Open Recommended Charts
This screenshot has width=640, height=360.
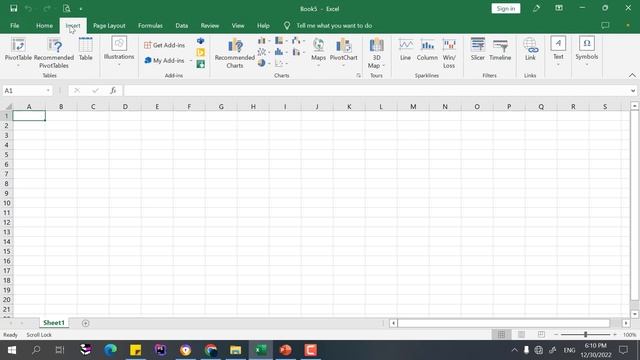tap(235, 53)
